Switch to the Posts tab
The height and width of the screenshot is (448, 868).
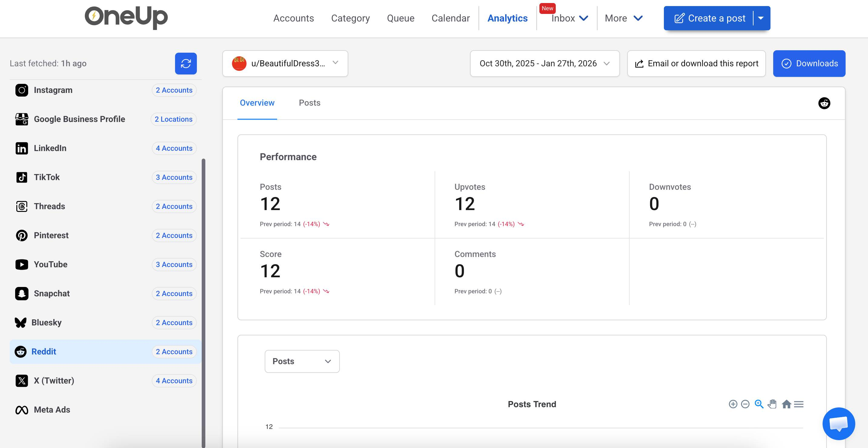tap(309, 103)
